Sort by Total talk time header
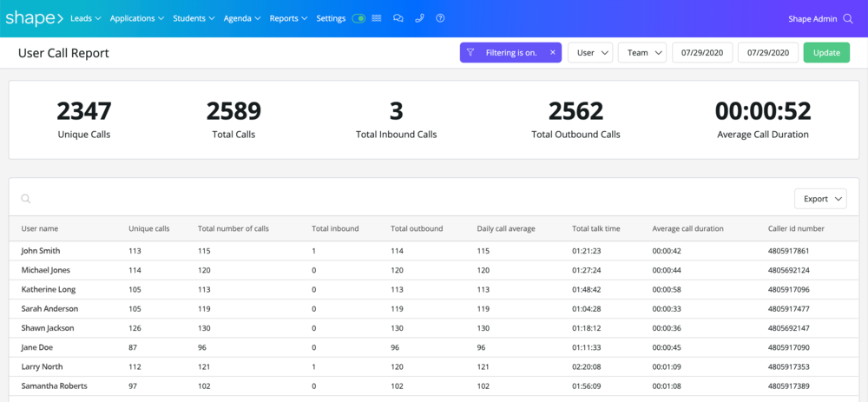The height and width of the screenshot is (402, 868). point(596,228)
